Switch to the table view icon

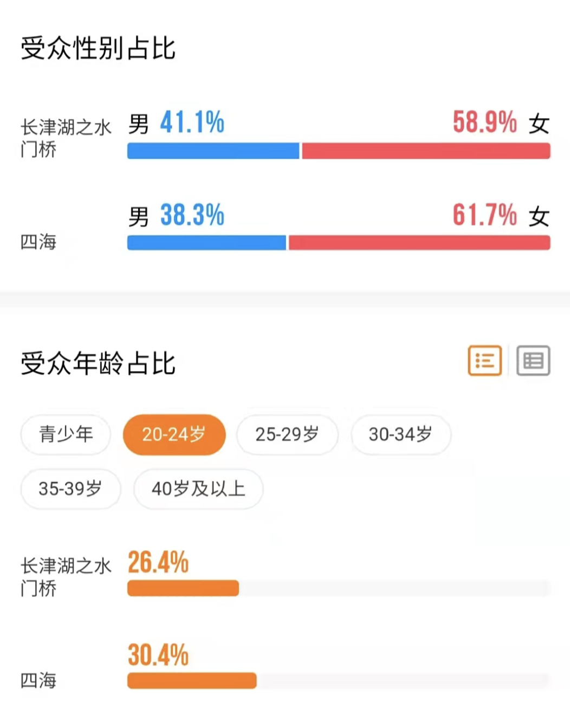(533, 361)
